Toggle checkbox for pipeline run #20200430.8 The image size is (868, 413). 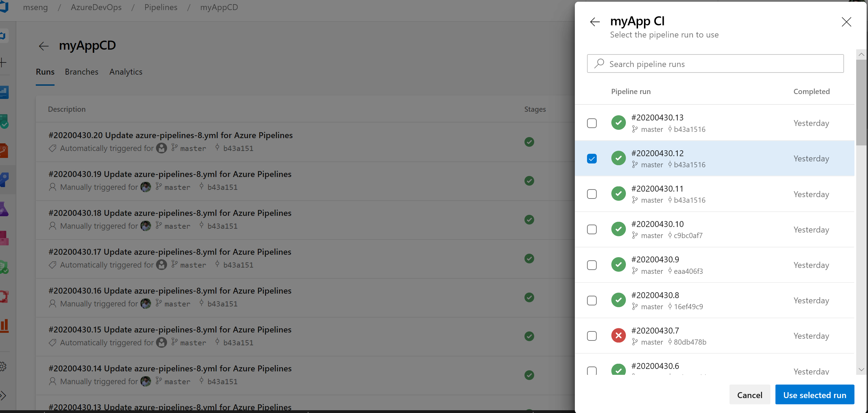[592, 300]
